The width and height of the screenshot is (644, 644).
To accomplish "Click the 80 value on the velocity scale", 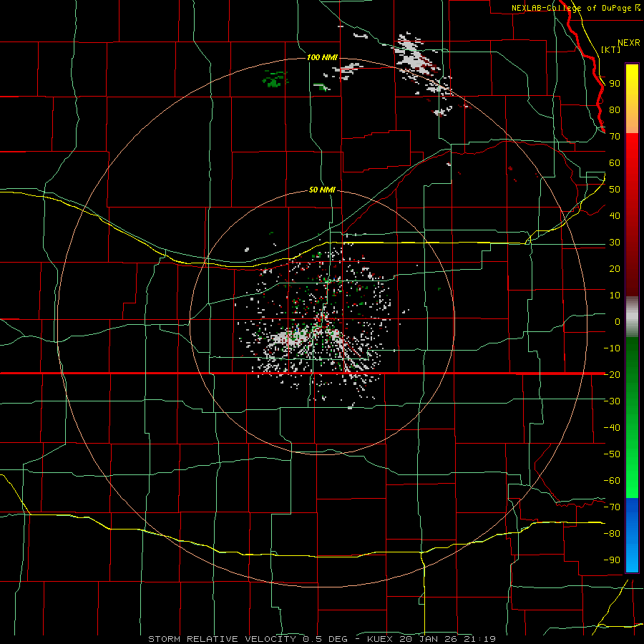I will point(615,110).
